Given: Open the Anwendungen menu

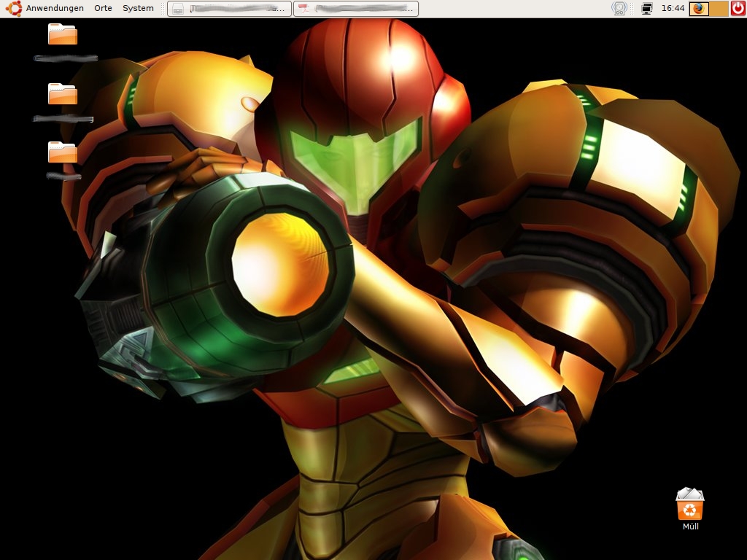Looking at the screenshot, I should 55,8.
